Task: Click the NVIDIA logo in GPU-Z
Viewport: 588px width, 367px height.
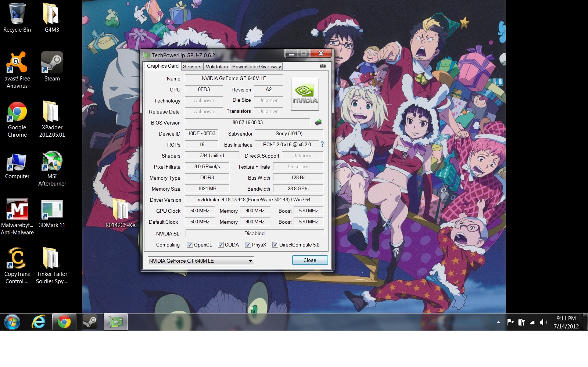Action: coord(305,94)
